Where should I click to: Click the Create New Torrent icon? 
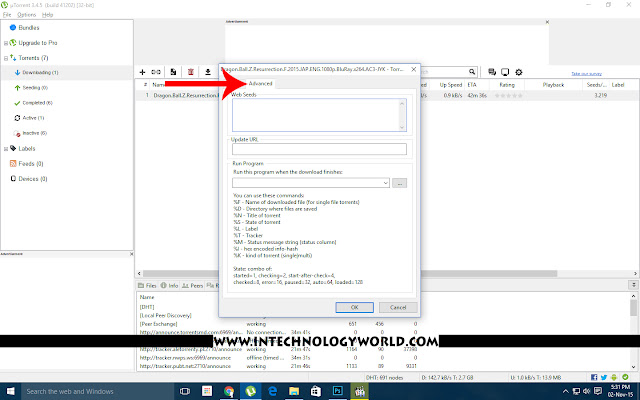tap(173, 72)
